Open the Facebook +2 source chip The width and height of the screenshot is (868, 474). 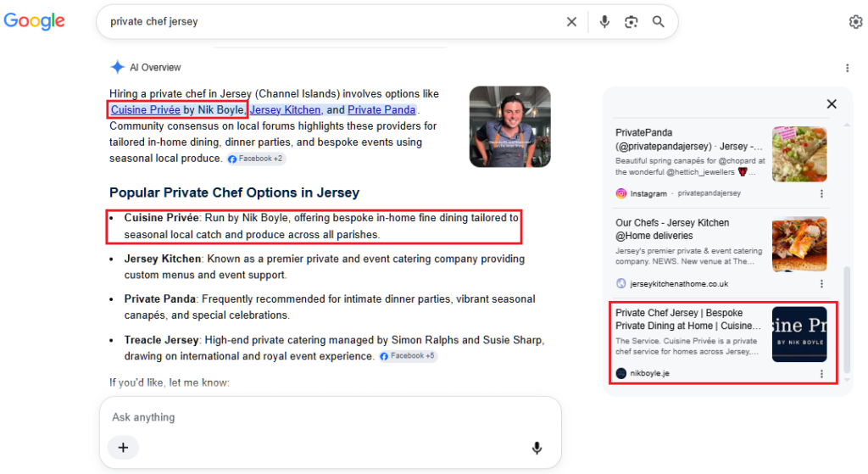tap(256, 159)
